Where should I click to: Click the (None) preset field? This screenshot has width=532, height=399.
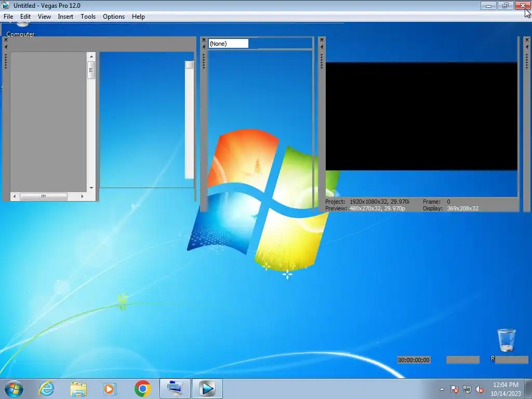pyautogui.click(x=229, y=44)
